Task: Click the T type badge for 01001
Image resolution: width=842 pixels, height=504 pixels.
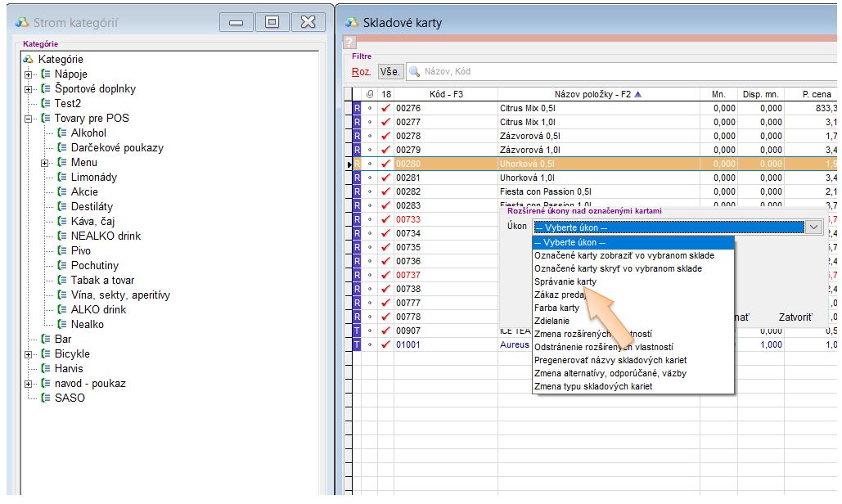Action: pyautogui.click(x=357, y=344)
